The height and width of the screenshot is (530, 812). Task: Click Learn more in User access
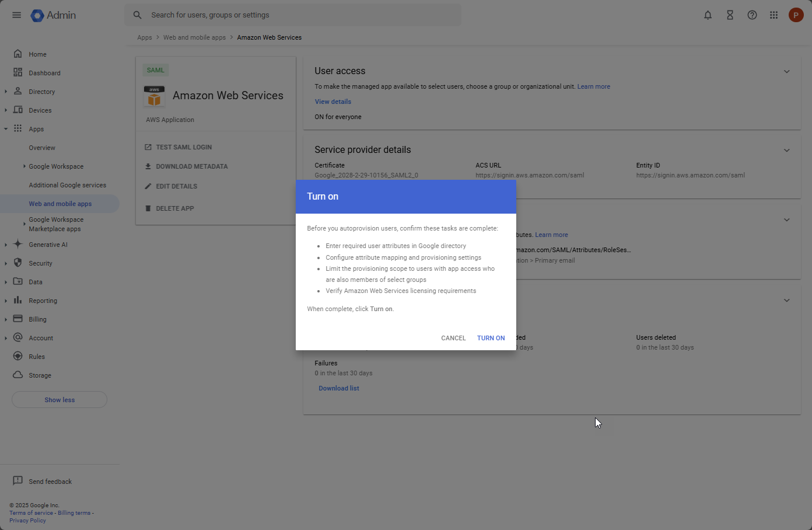tap(594, 86)
